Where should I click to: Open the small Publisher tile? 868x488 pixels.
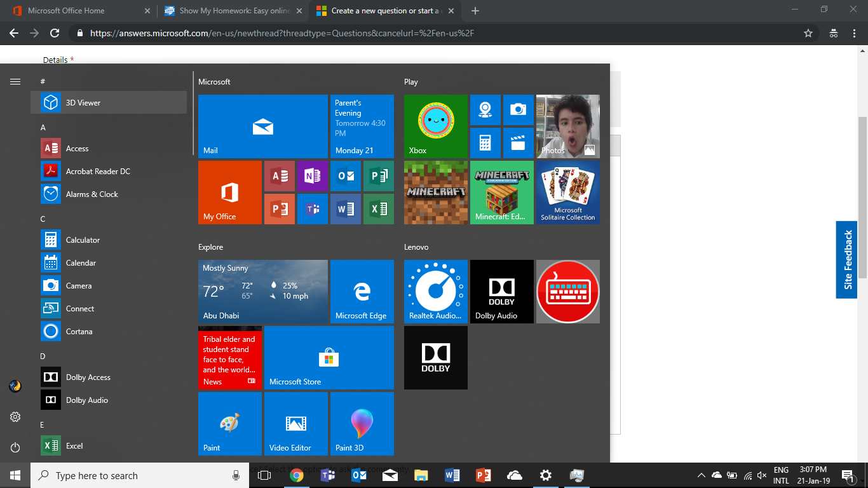[379, 176]
